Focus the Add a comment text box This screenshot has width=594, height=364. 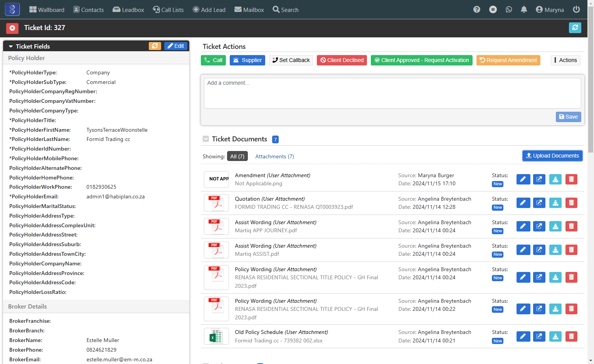tap(392, 93)
